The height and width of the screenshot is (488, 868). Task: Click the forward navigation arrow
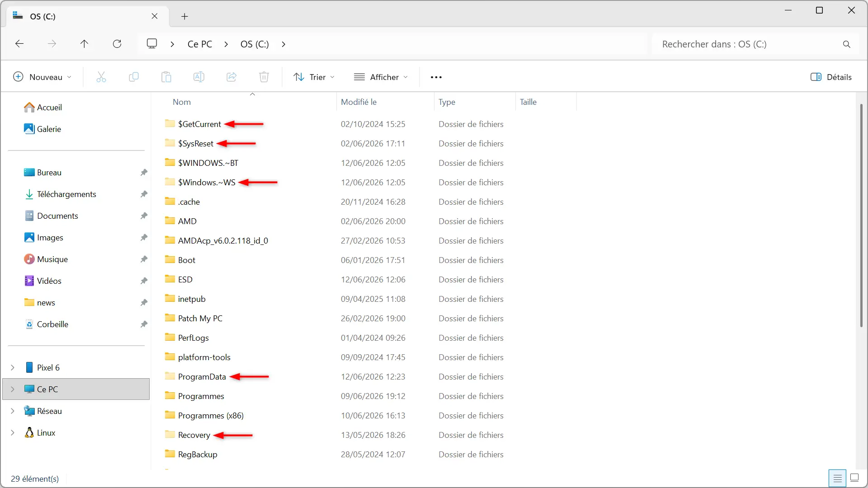tap(52, 44)
